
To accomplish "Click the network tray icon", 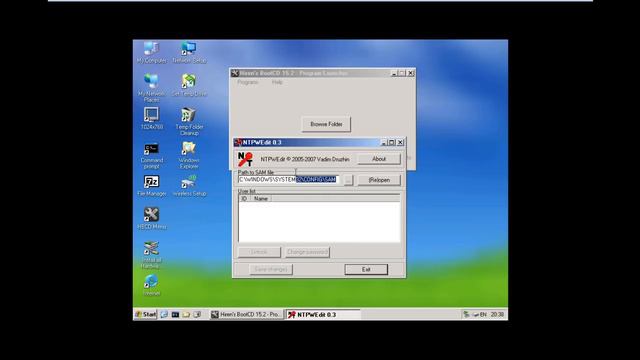I will click(466, 314).
